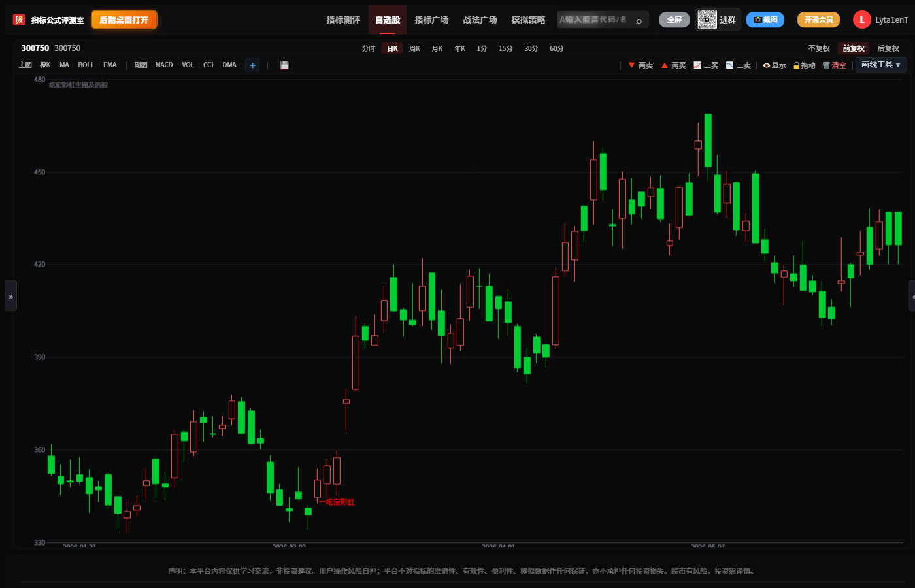
Task: Click the 300750 stock code title
Action: 35,48
